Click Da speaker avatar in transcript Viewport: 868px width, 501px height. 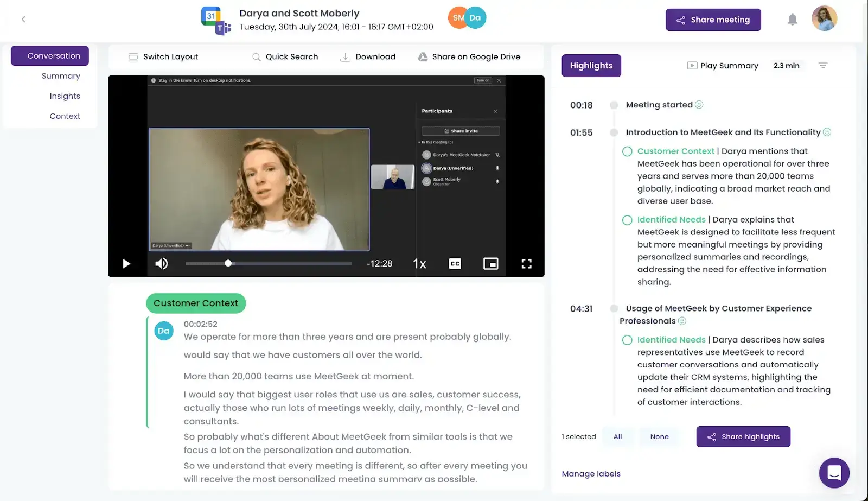tap(164, 331)
